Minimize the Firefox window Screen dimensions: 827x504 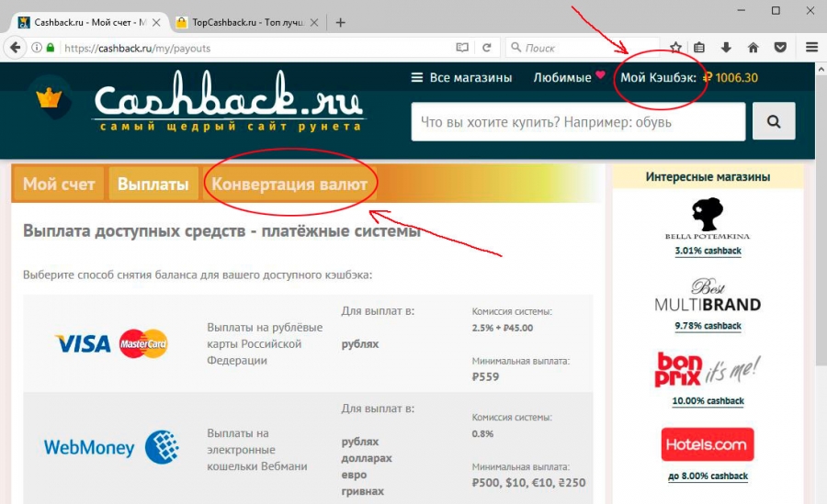coord(741,10)
